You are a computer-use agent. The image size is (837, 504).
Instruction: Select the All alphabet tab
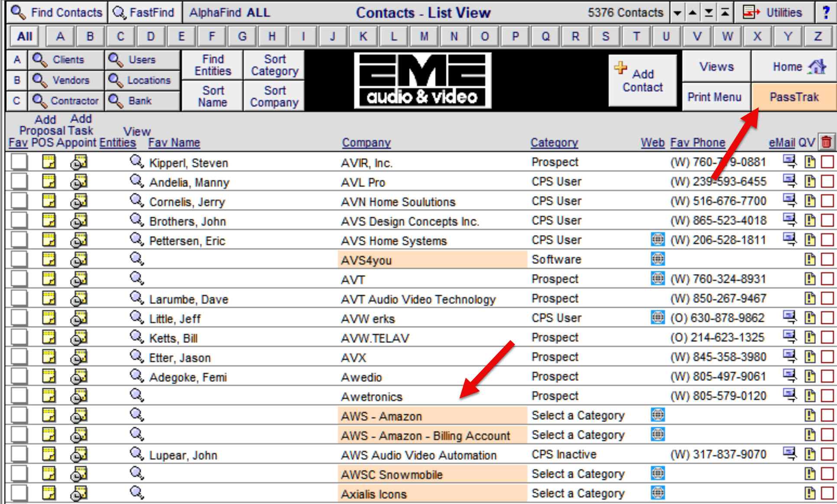click(25, 36)
